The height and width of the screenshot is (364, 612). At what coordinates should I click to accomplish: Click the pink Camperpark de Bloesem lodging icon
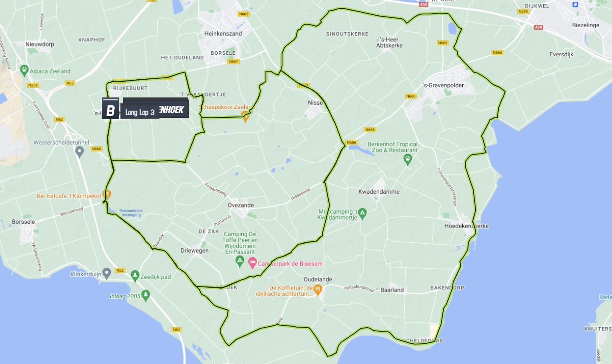click(252, 263)
